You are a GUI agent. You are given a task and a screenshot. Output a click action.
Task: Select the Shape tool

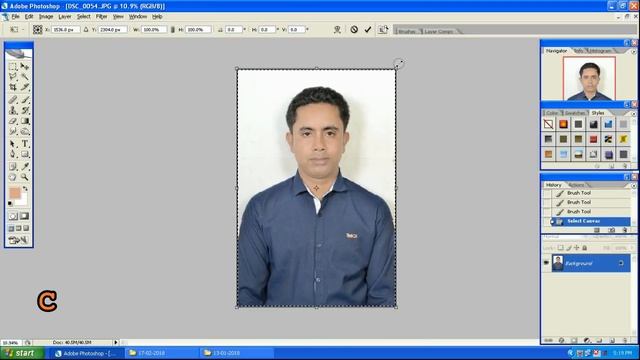pos(24,154)
